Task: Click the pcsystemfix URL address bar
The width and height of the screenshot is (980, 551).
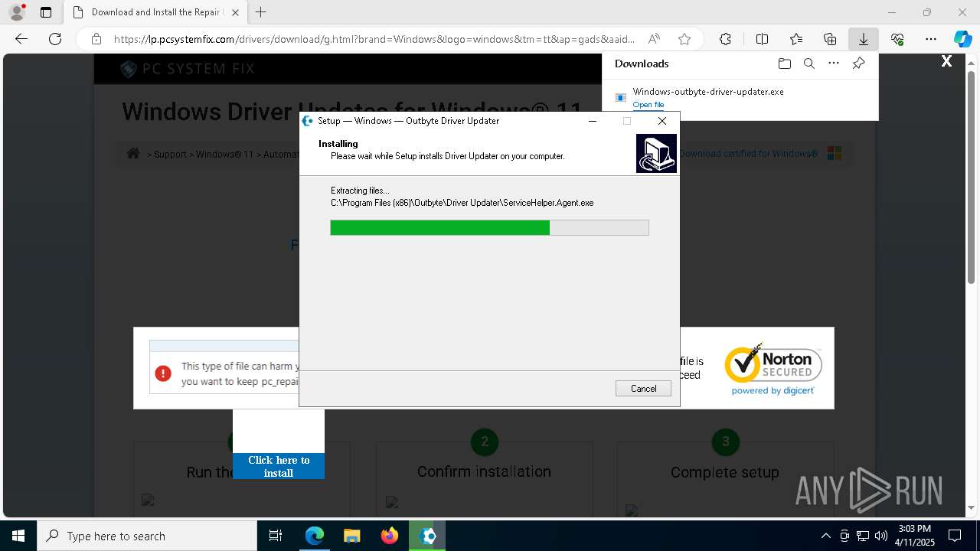Action: click(x=374, y=39)
